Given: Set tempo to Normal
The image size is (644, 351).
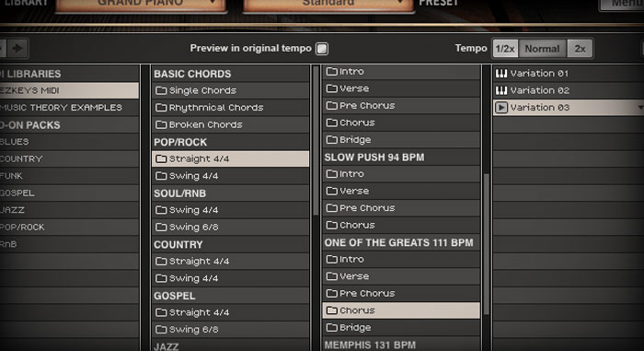Looking at the screenshot, I should [x=542, y=49].
